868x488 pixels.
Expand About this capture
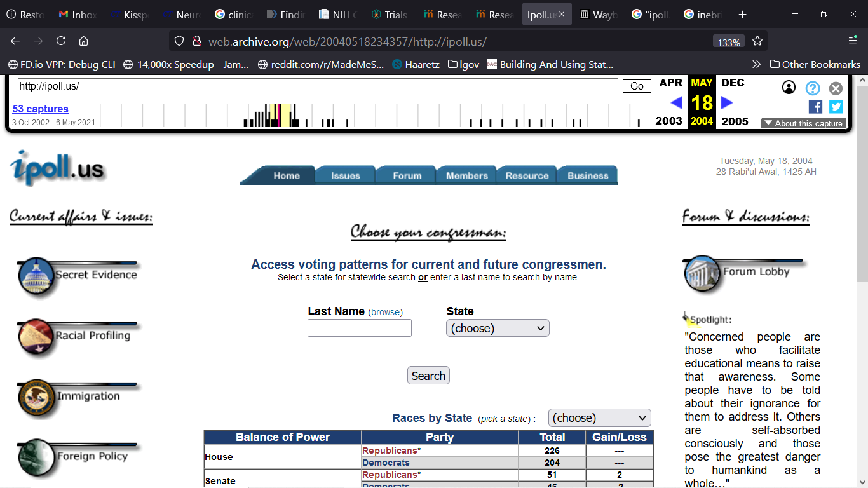point(804,123)
